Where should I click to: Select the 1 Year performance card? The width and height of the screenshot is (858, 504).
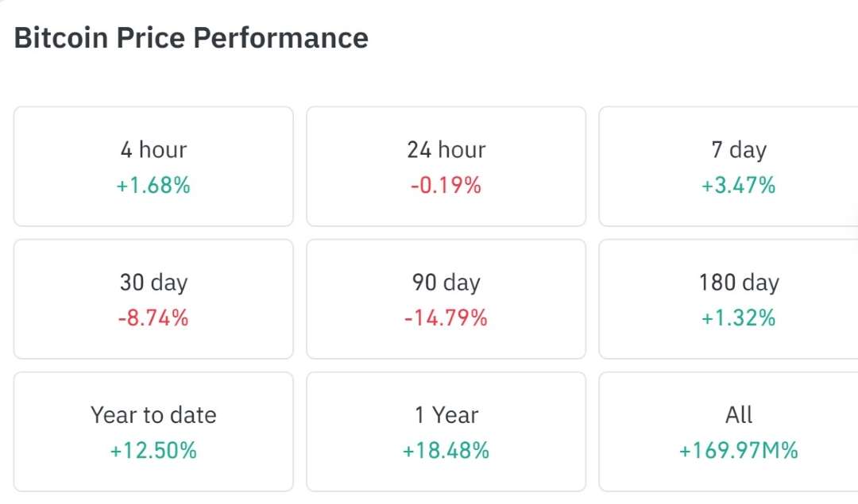tap(446, 430)
